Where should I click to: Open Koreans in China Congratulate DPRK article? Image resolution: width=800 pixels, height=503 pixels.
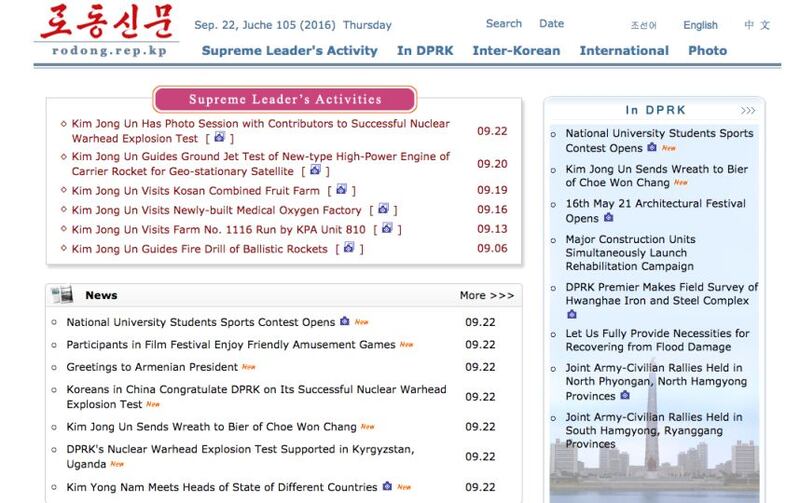pos(256,396)
